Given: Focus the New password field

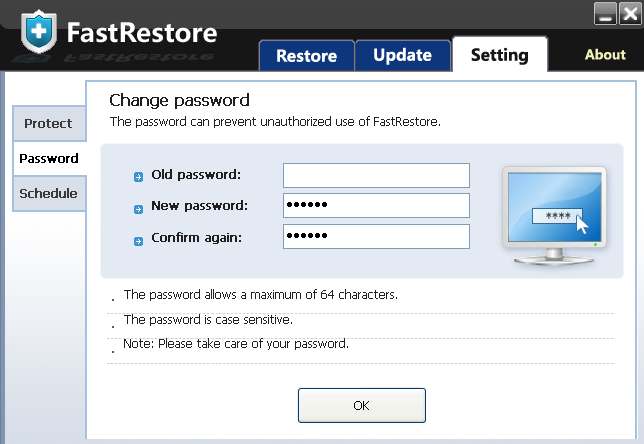Looking at the screenshot, I should click(376, 206).
